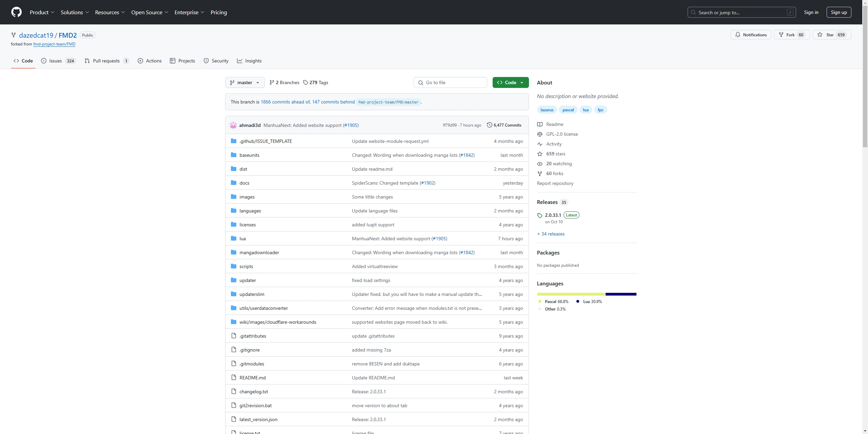Open commit hash ff79d99
Viewport: 868px width, 434px height.
[x=450, y=125]
